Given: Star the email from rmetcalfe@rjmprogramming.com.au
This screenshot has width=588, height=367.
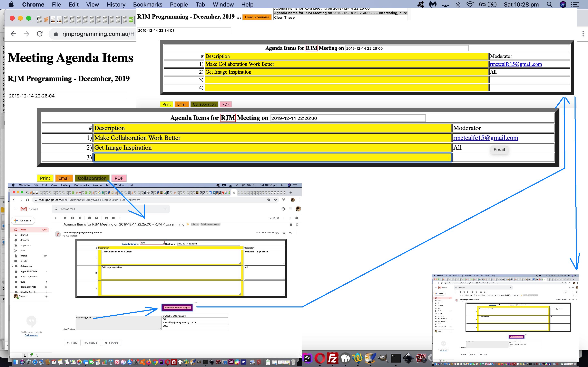Looking at the screenshot, I should (x=284, y=232).
